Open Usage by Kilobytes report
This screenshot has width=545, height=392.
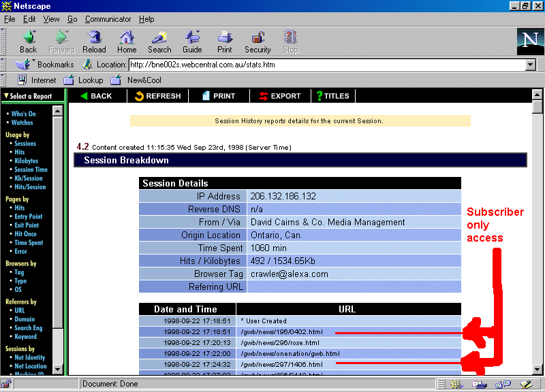click(26, 161)
